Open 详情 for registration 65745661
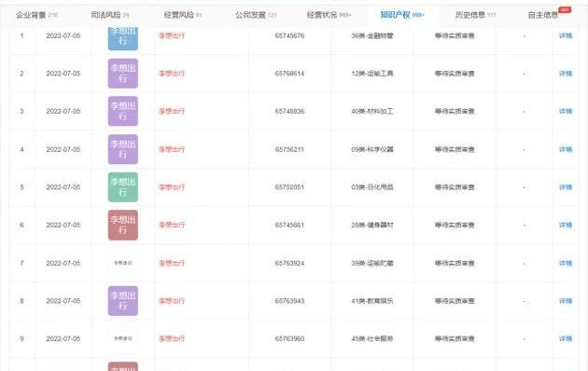This screenshot has width=588, height=371. click(566, 225)
